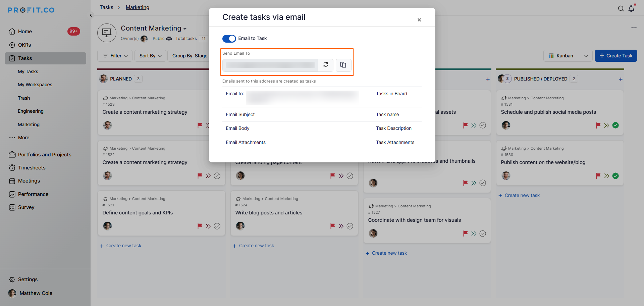Open the three-dot more options menu
Image resolution: width=644 pixels, height=306 pixels.
tap(634, 28)
